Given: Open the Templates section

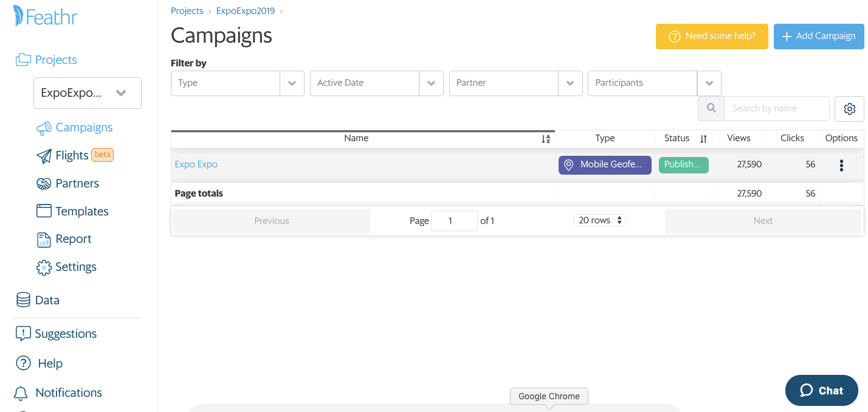Looking at the screenshot, I should click(x=81, y=212).
